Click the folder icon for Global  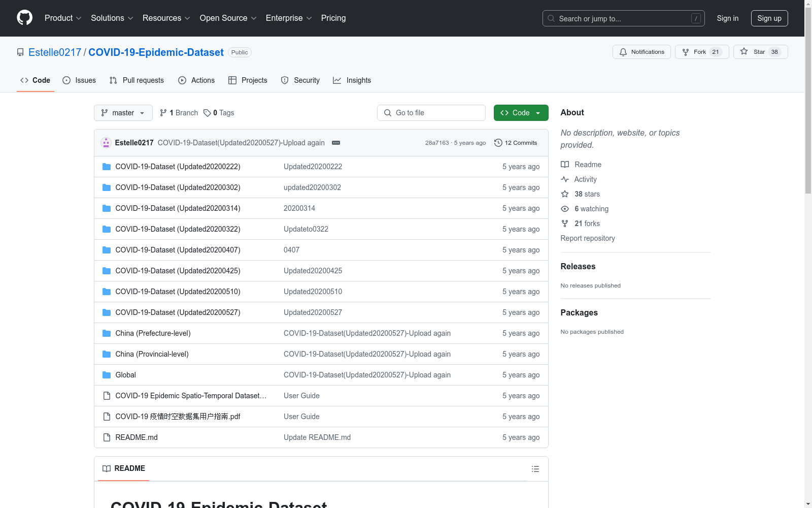tap(107, 375)
